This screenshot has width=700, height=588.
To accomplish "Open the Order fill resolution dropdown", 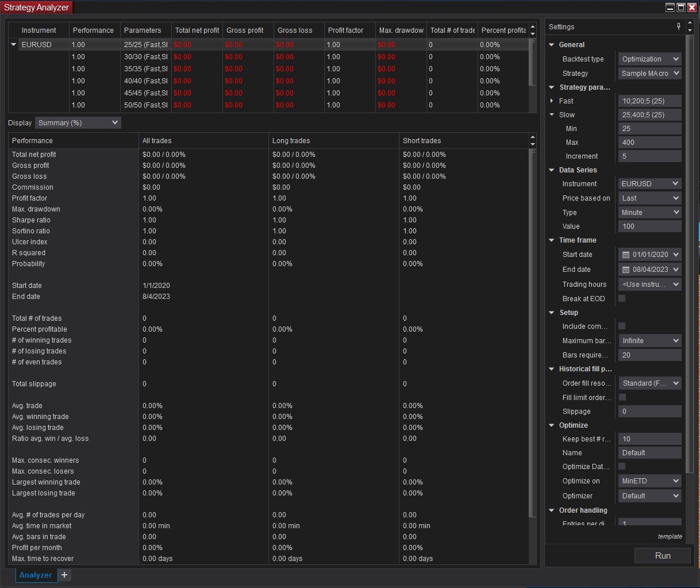I will tap(650, 383).
